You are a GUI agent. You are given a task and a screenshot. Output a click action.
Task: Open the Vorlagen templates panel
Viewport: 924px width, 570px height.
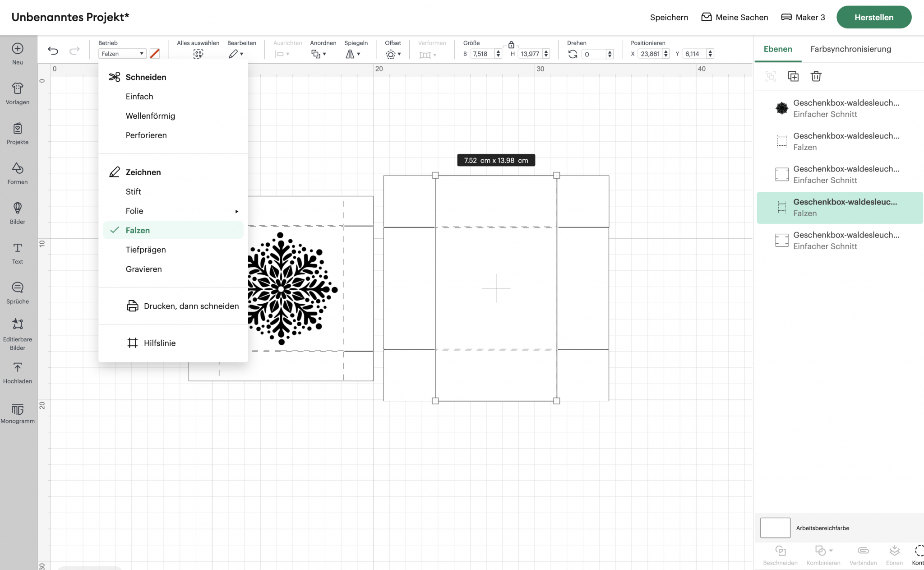(x=18, y=93)
